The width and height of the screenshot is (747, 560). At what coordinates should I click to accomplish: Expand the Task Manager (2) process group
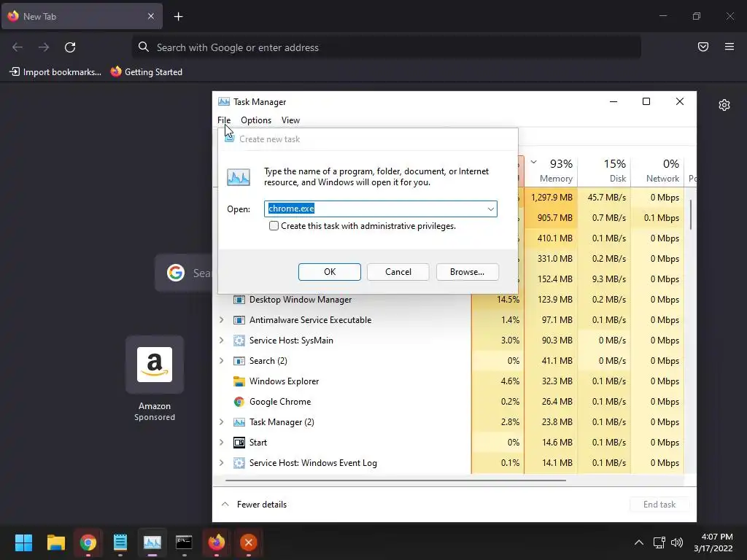point(222,422)
